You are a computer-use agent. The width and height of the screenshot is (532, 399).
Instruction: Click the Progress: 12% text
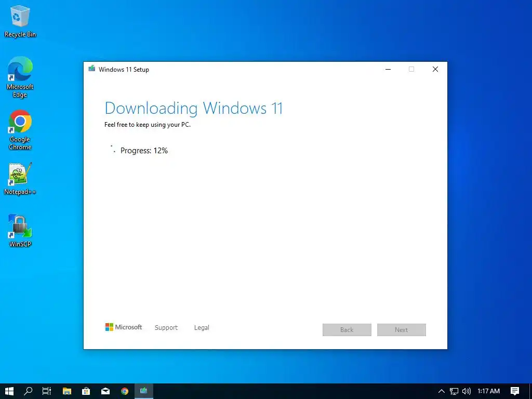(x=144, y=151)
